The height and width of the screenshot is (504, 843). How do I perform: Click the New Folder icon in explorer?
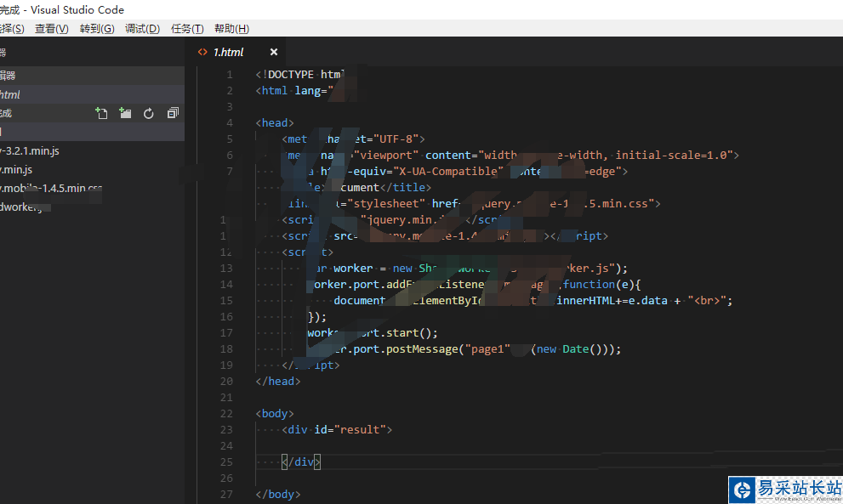click(x=125, y=113)
